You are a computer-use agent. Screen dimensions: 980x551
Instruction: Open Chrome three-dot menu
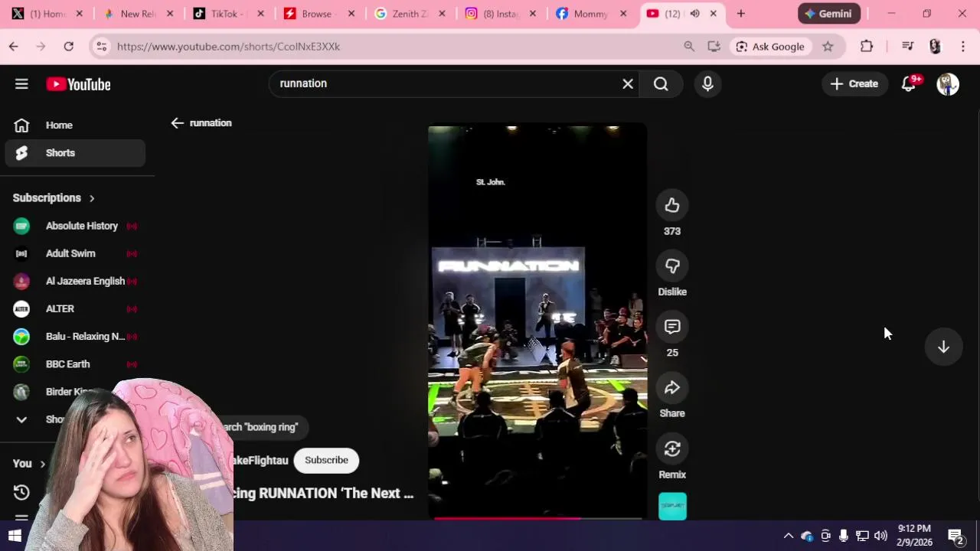click(963, 47)
